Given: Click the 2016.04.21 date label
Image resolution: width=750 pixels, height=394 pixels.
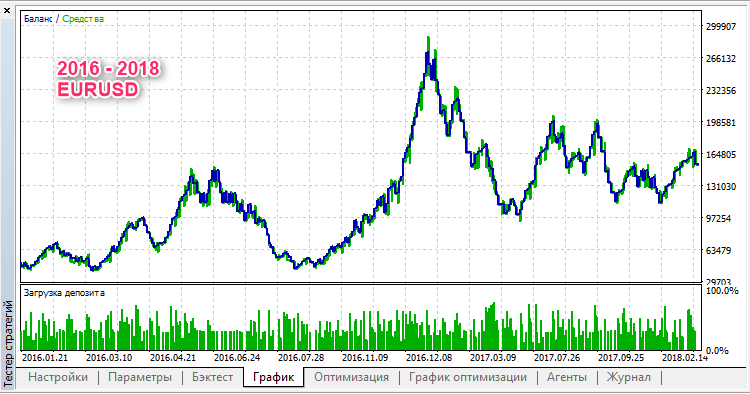Looking at the screenshot, I should click(173, 358).
